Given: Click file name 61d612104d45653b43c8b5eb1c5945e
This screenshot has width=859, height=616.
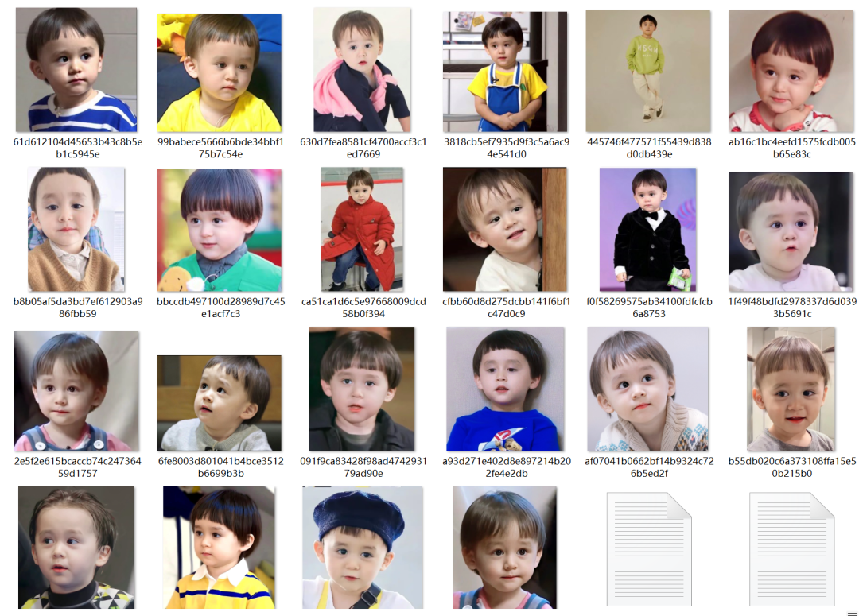Looking at the screenshot, I should (78, 148).
